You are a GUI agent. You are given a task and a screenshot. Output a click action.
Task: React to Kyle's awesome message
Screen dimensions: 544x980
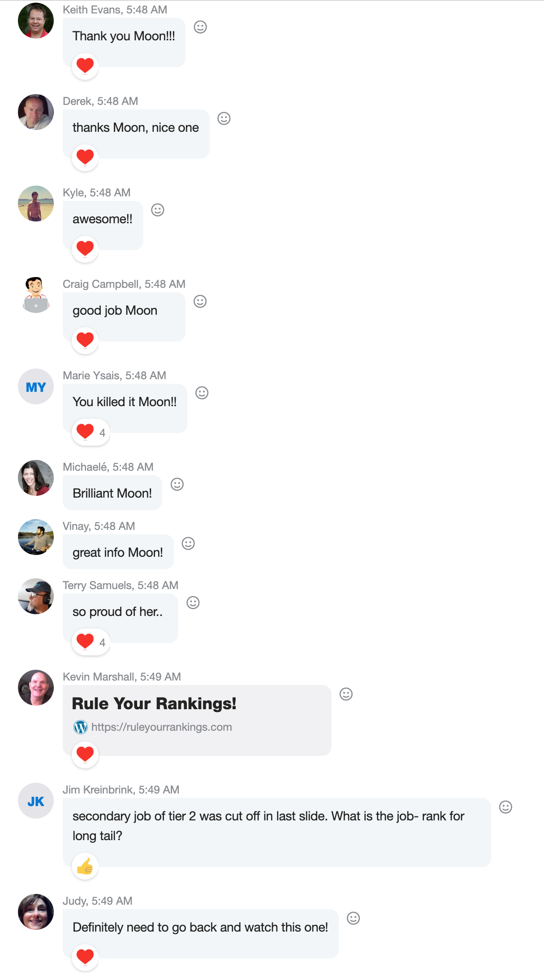[x=158, y=210]
